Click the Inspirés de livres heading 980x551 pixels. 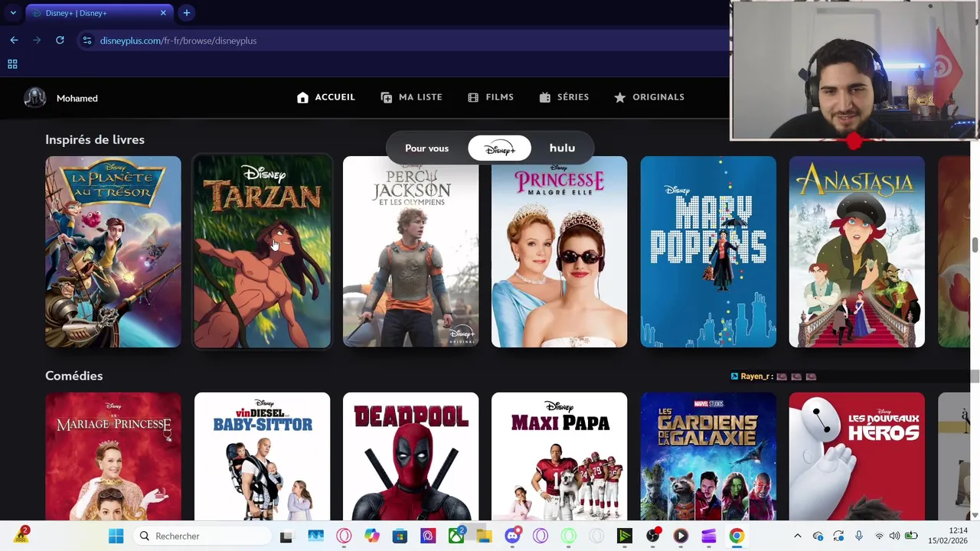pos(95,140)
